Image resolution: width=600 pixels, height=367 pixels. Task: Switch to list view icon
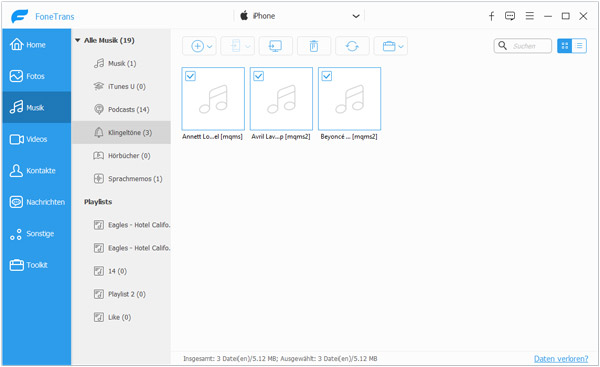[x=579, y=46]
